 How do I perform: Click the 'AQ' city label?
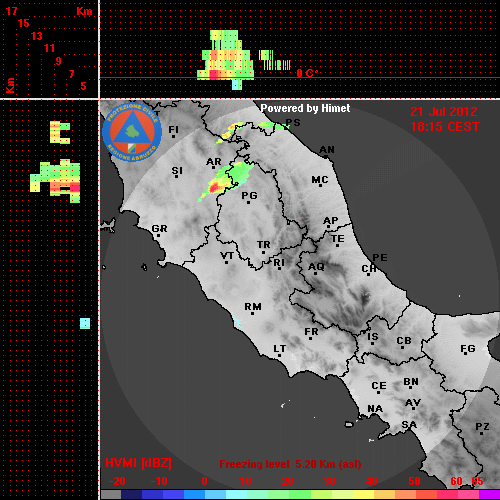click(x=316, y=267)
